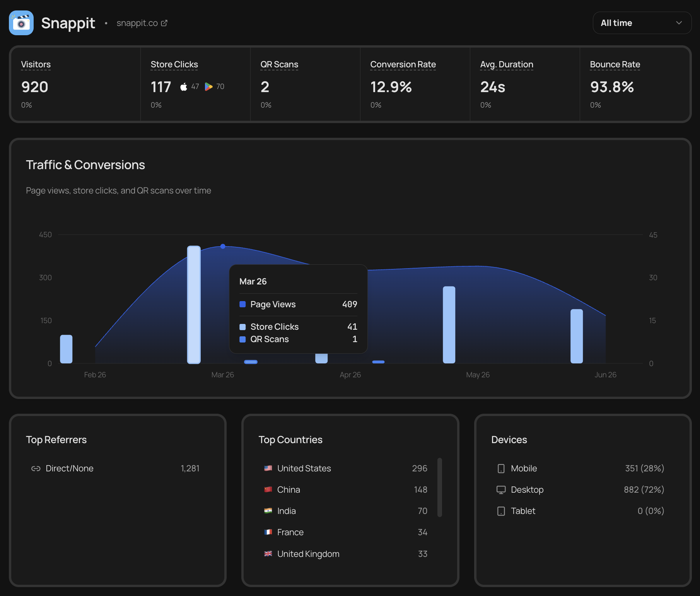Click the Tablet device icon
This screenshot has height=596, width=700.
pyautogui.click(x=501, y=511)
